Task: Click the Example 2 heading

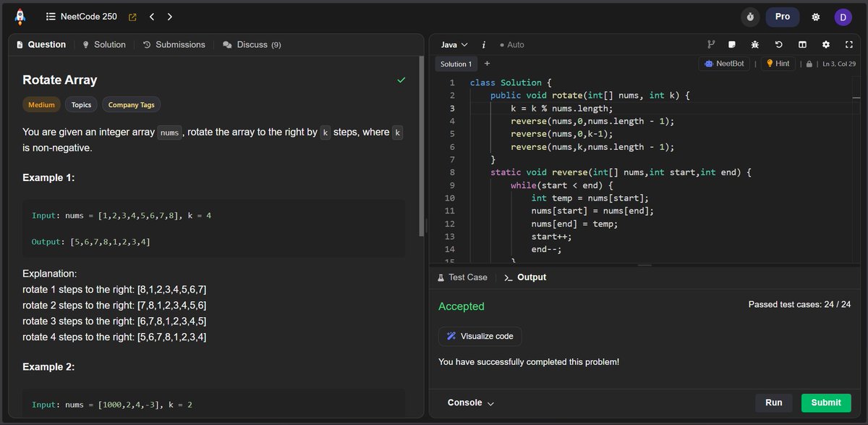Action: [48, 366]
